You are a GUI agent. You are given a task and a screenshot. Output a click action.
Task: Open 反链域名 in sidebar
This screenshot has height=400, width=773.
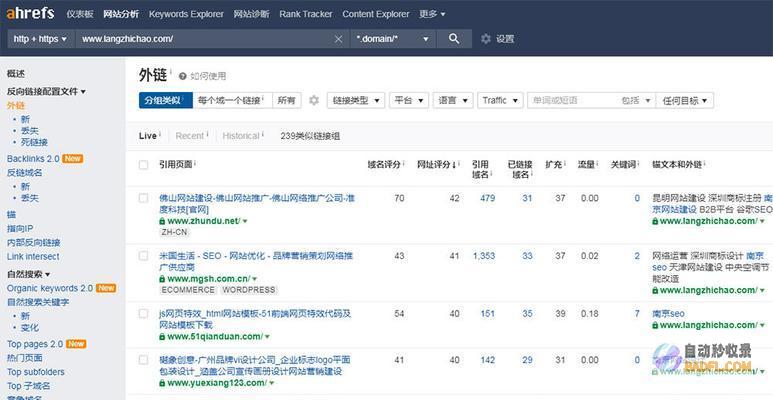[x=25, y=173]
